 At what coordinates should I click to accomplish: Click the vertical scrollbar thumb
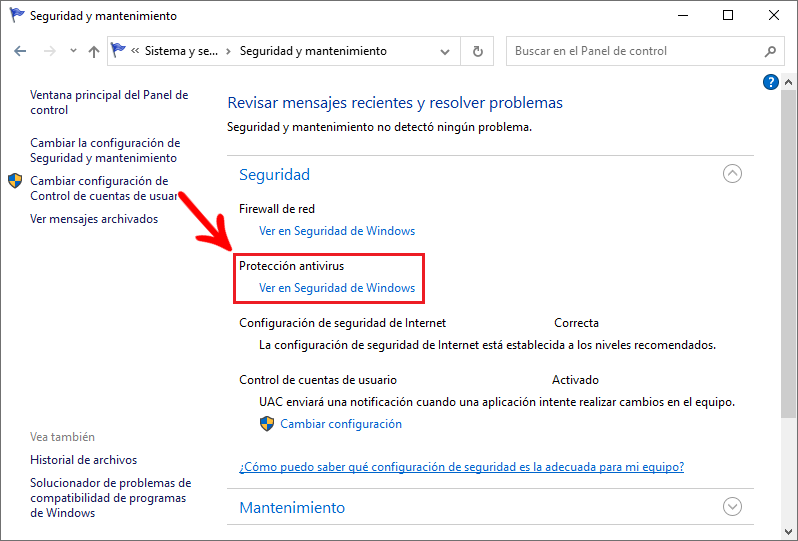(x=788, y=253)
